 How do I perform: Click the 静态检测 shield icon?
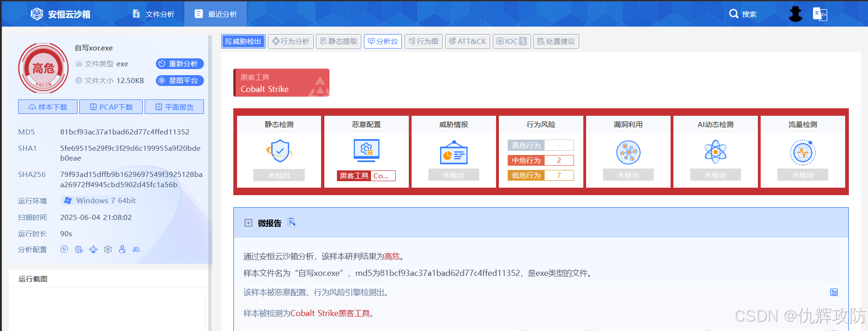279,151
